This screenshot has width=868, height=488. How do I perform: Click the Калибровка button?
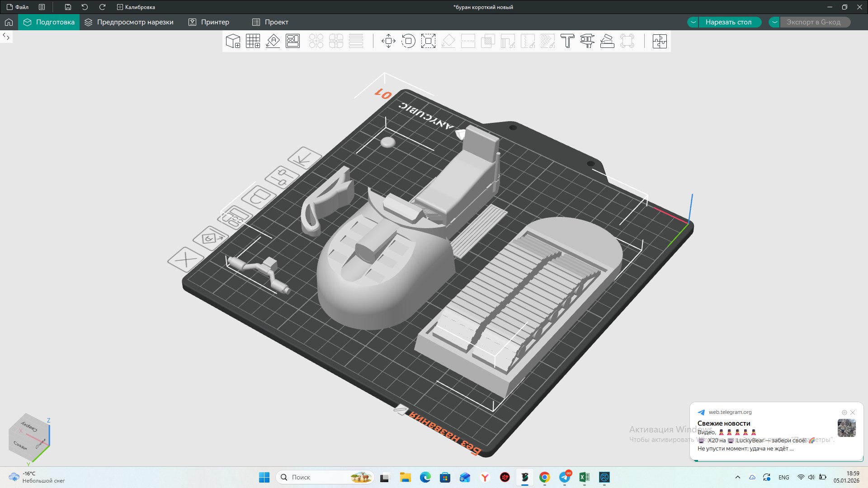point(136,7)
